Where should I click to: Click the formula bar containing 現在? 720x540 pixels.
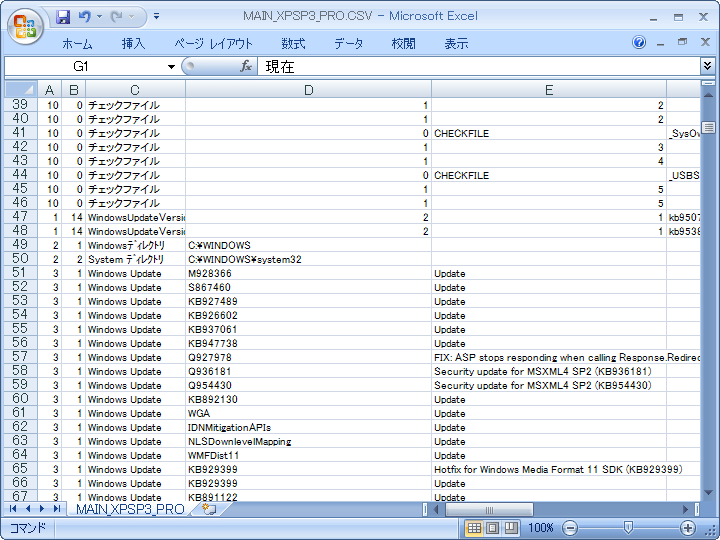click(478, 67)
